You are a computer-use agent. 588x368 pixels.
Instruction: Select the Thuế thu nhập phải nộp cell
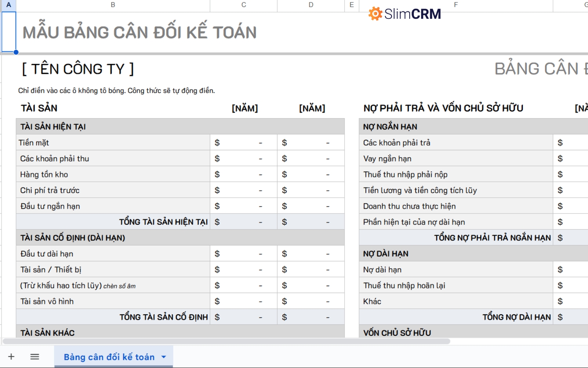click(x=456, y=175)
